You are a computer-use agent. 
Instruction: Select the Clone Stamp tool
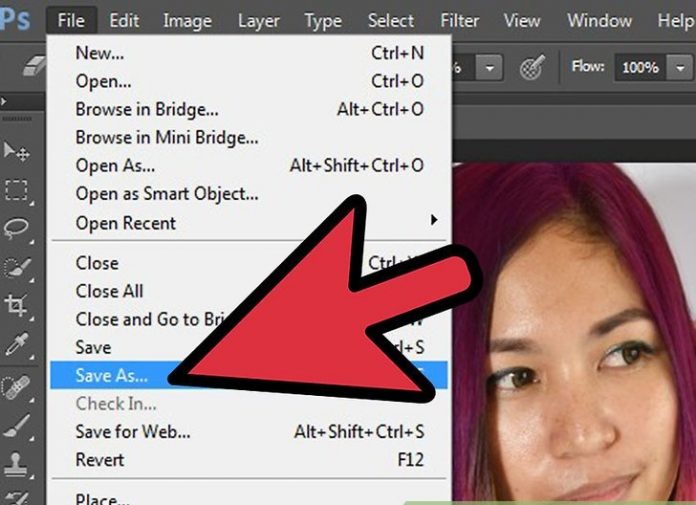click(16, 463)
